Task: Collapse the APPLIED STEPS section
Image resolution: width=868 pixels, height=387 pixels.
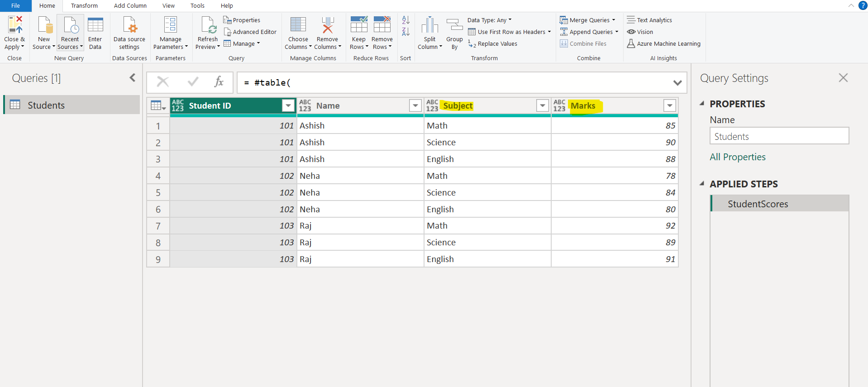Action: point(702,184)
